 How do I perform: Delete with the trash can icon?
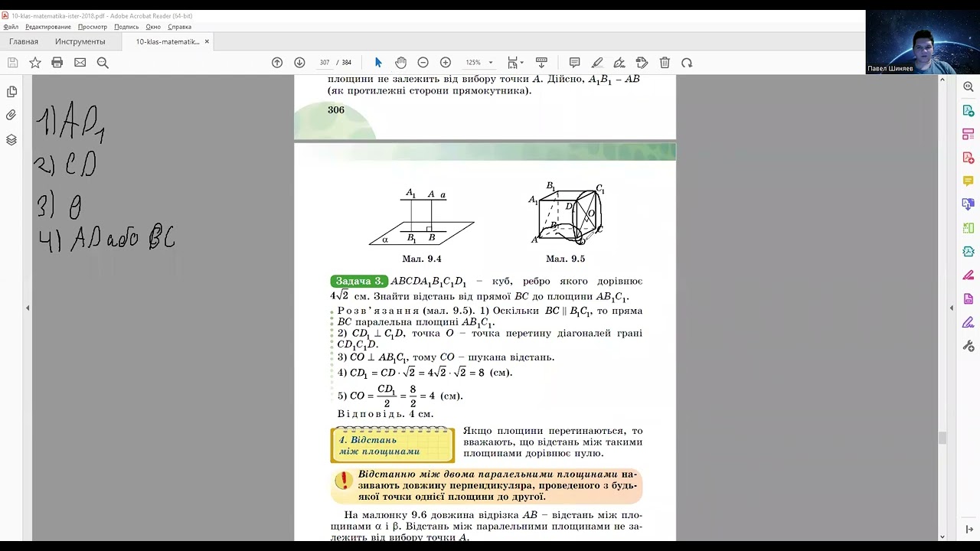(x=665, y=63)
